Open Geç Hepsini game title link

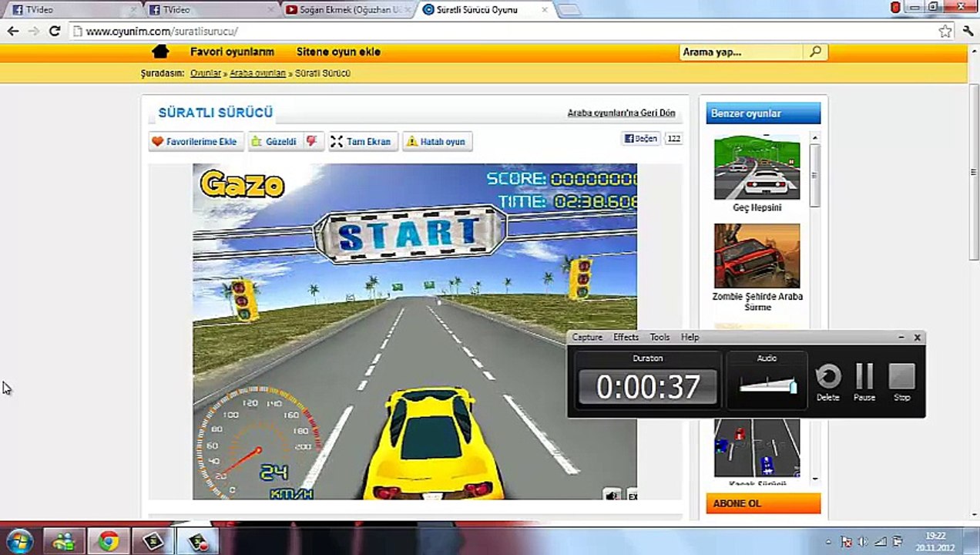click(x=757, y=207)
